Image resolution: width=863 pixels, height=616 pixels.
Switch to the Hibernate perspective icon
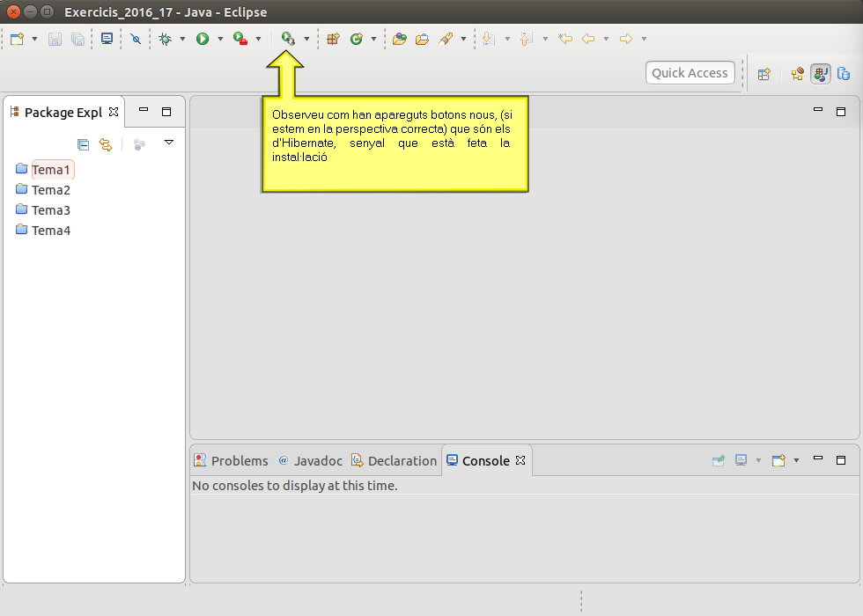(x=797, y=74)
